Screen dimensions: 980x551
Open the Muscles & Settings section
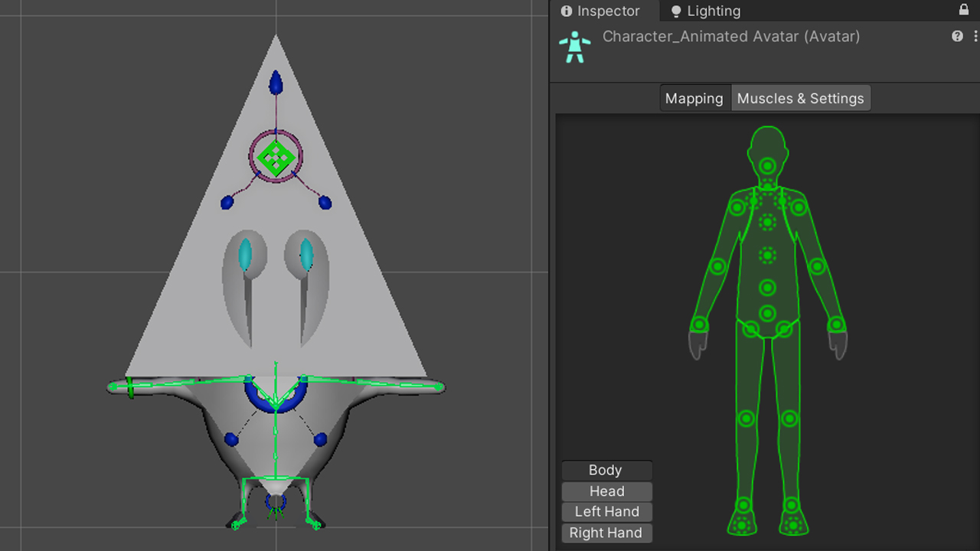(801, 98)
